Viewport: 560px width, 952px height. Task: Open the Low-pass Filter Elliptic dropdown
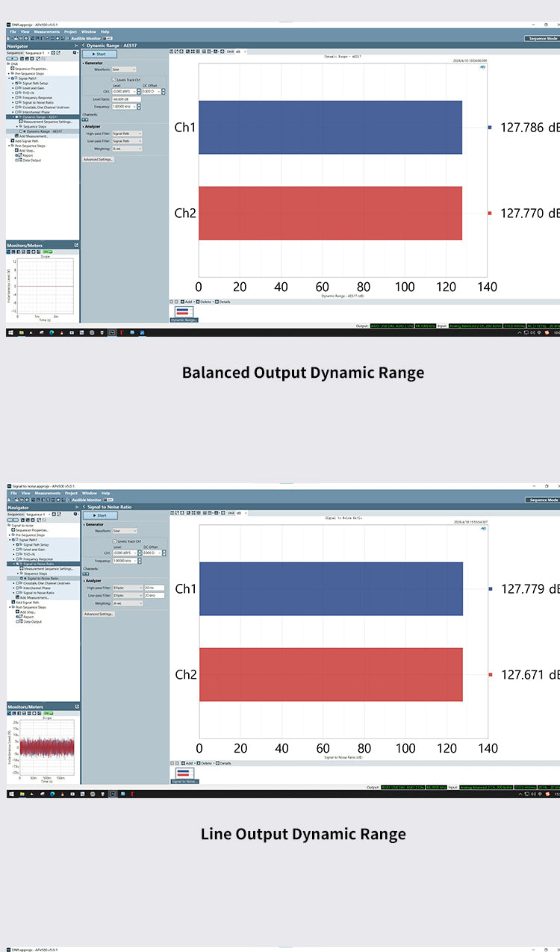[128, 595]
